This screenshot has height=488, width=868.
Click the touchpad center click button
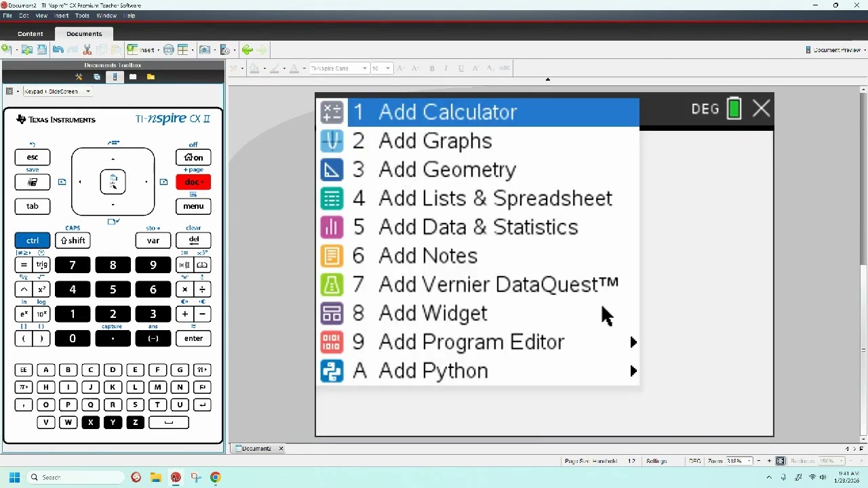click(x=113, y=182)
